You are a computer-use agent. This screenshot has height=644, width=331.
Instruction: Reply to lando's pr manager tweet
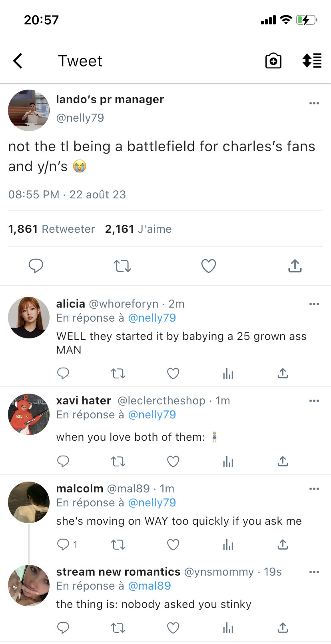pyautogui.click(x=36, y=266)
